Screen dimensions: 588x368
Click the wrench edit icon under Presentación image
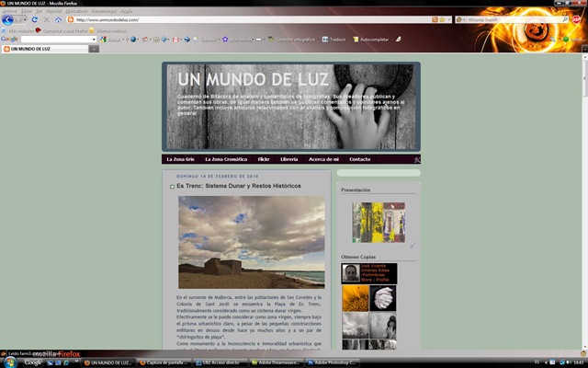click(x=413, y=246)
